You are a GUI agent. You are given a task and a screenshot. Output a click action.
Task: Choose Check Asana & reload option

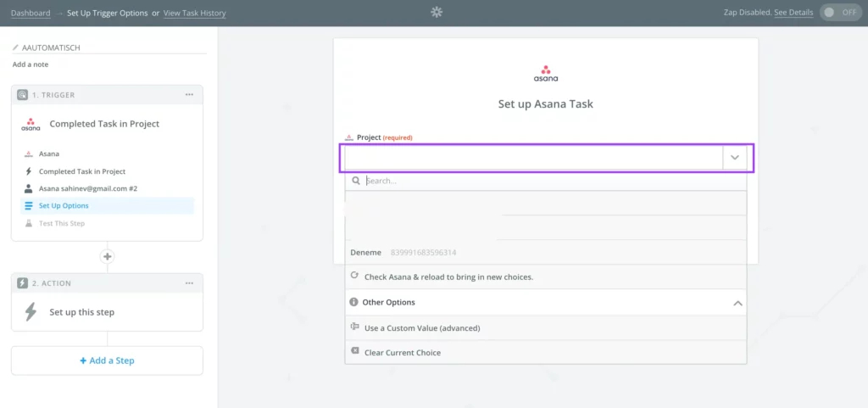point(545,277)
